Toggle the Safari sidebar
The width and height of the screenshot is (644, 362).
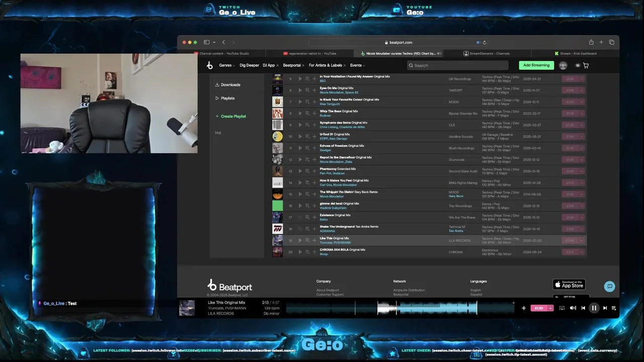click(206, 42)
